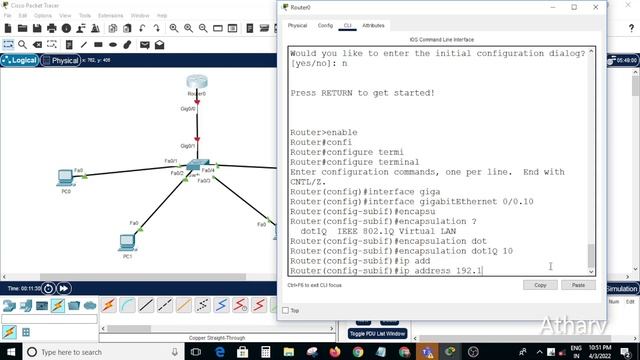The width and height of the screenshot is (640, 360).
Task: Pick the Copper Straight-Through cable
Action: (x=146, y=305)
